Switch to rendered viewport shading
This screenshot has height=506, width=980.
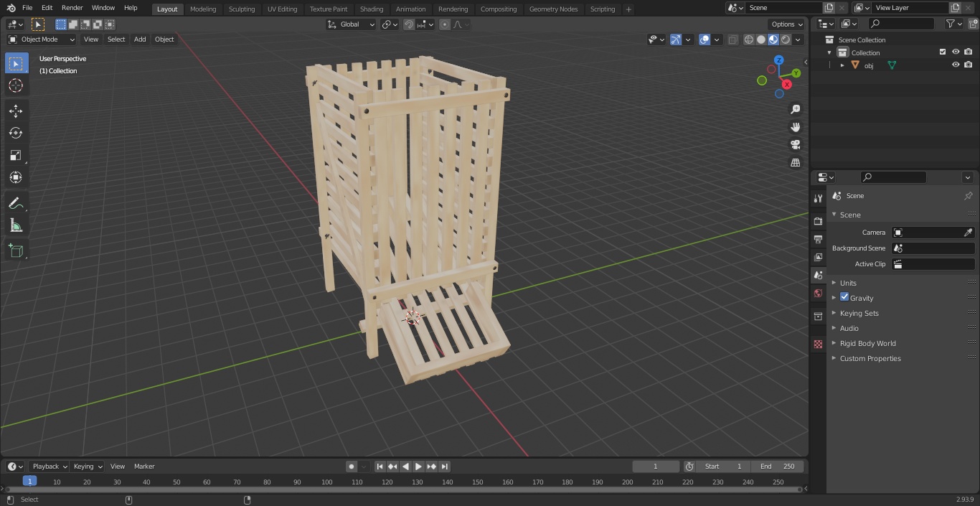tap(786, 39)
